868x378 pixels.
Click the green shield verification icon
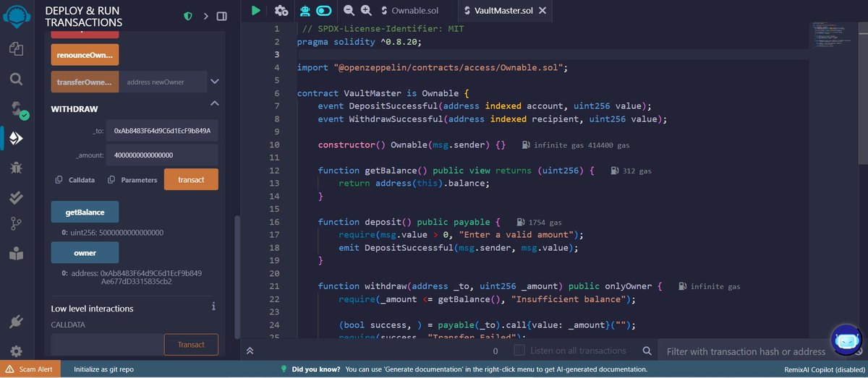[188, 16]
